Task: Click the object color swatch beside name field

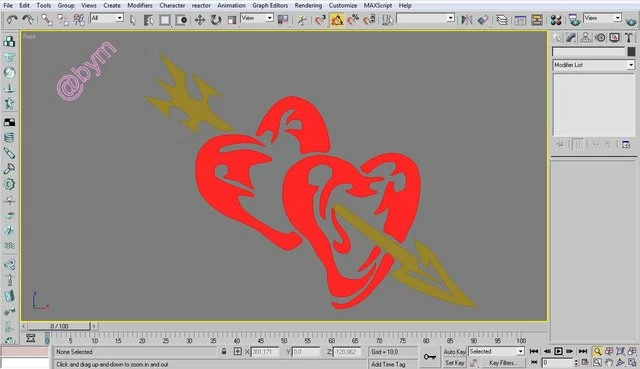Action: coord(631,51)
